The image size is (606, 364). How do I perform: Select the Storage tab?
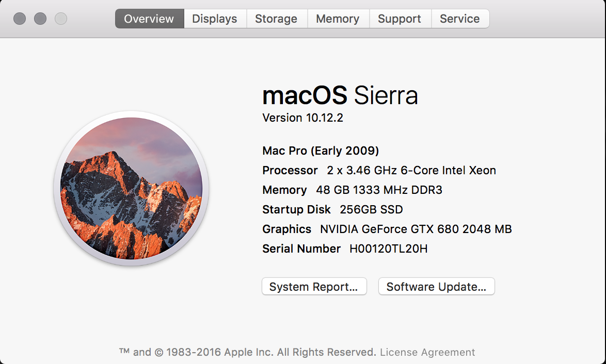tap(276, 19)
